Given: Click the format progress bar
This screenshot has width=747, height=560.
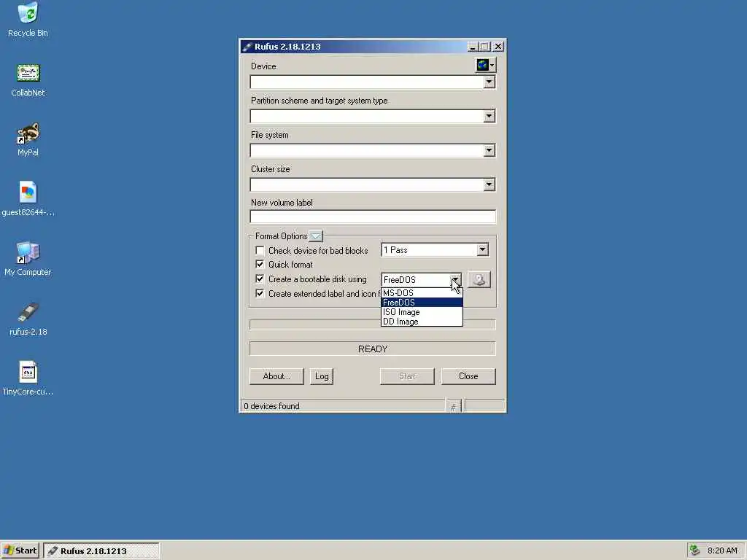Looking at the screenshot, I should point(373,324).
